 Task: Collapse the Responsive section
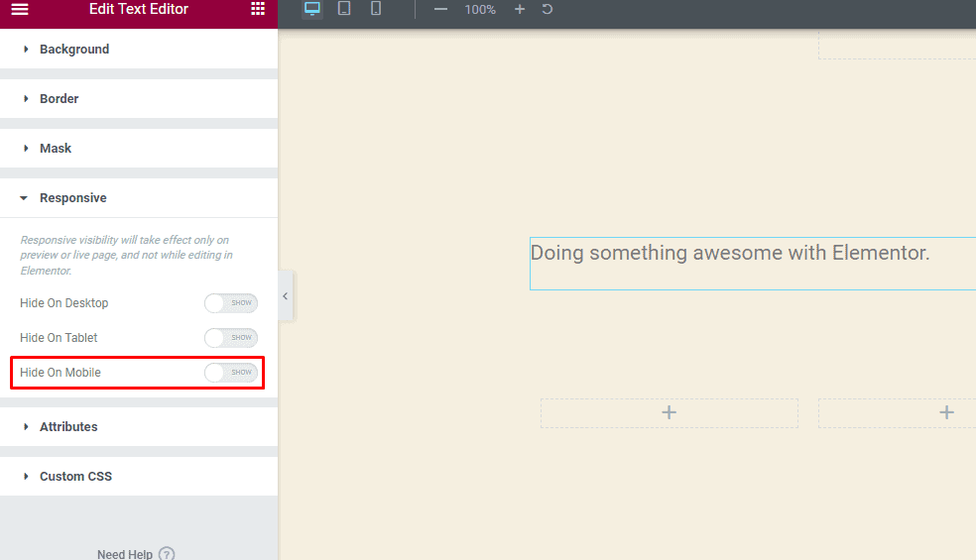point(139,198)
